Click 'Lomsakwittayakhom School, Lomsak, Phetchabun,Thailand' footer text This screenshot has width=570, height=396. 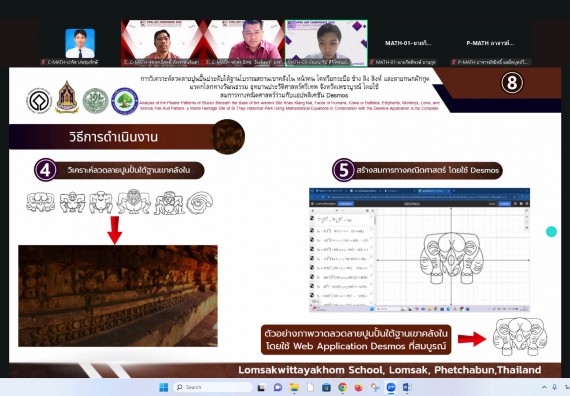coord(390,370)
